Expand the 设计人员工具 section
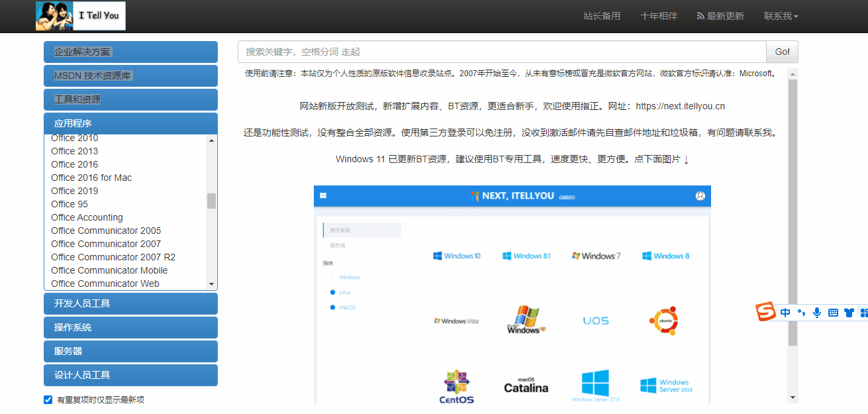The height and width of the screenshot is (414, 868). (130, 375)
